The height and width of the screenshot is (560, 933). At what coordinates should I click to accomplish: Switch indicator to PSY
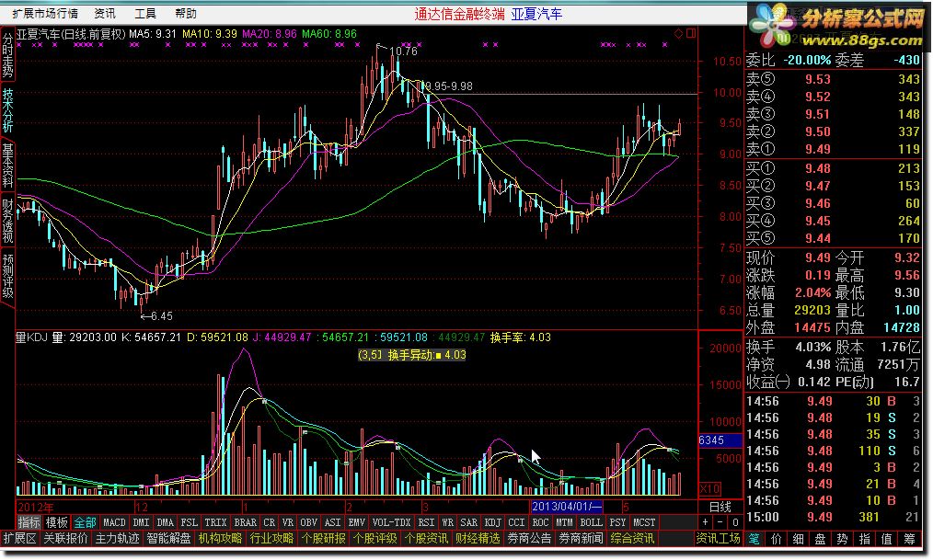(x=617, y=522)
